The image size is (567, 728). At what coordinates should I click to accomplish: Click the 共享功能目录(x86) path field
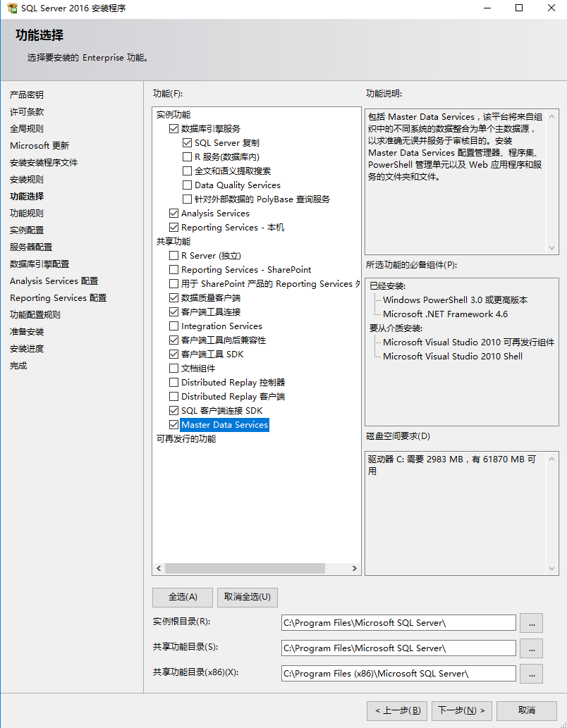pyautogui.click(x=398, y=674)
